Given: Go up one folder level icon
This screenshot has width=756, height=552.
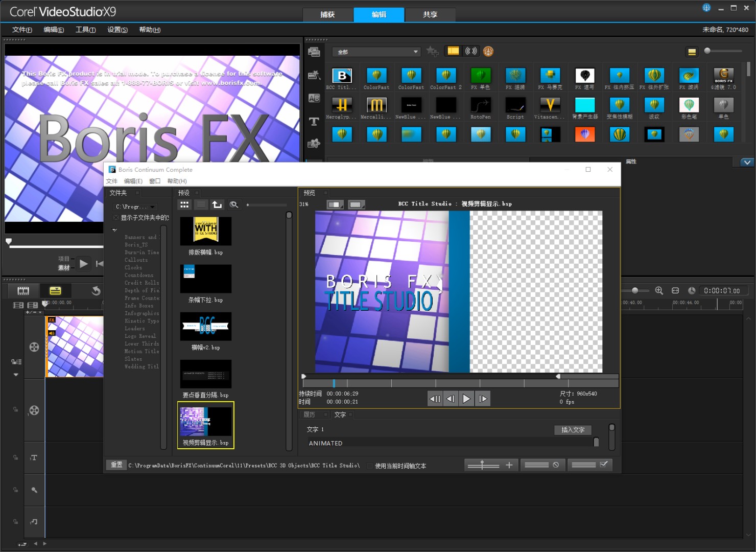Looking at the screenshot, I should pyautogui.click(x=217, y=204).
